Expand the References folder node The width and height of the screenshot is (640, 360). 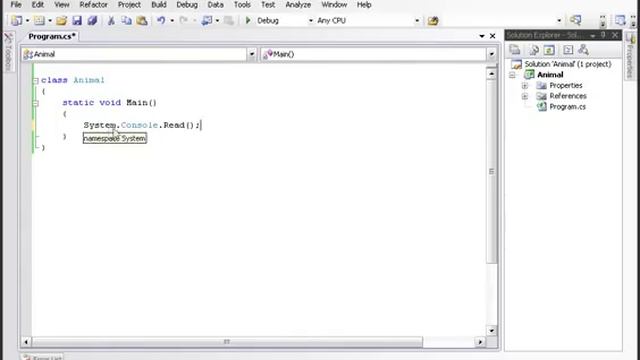tap(525, 96)
